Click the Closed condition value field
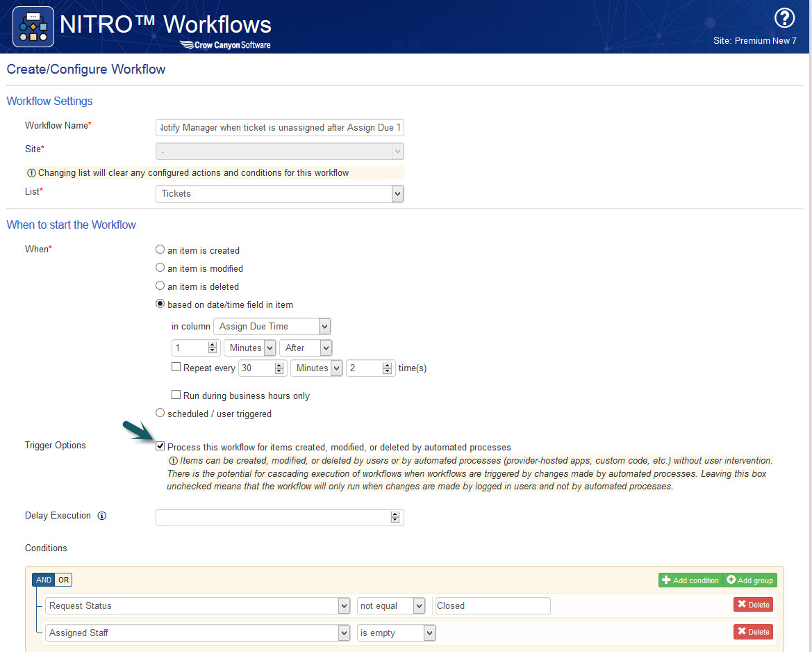This screenshot has width=812, height=652. tap(493, 606)
